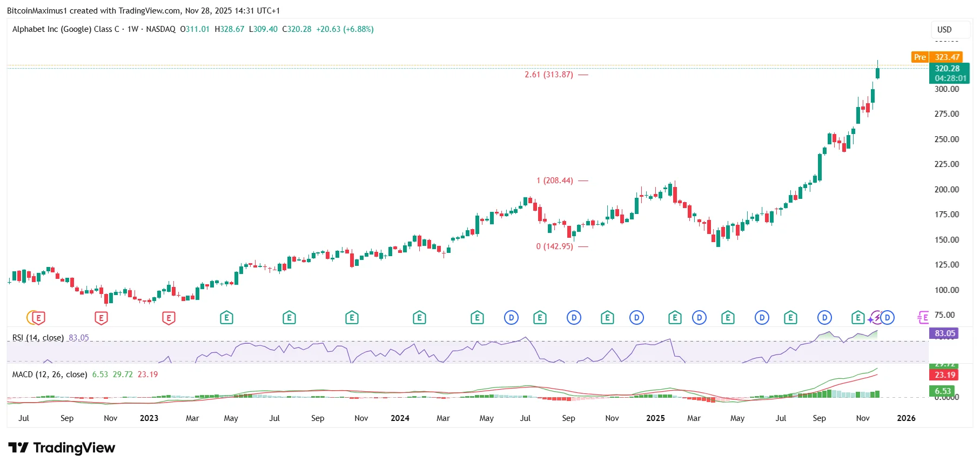The image size is (980, 468).
Task: Open the dividend marker of June 2024
Action: pos(511,318)
